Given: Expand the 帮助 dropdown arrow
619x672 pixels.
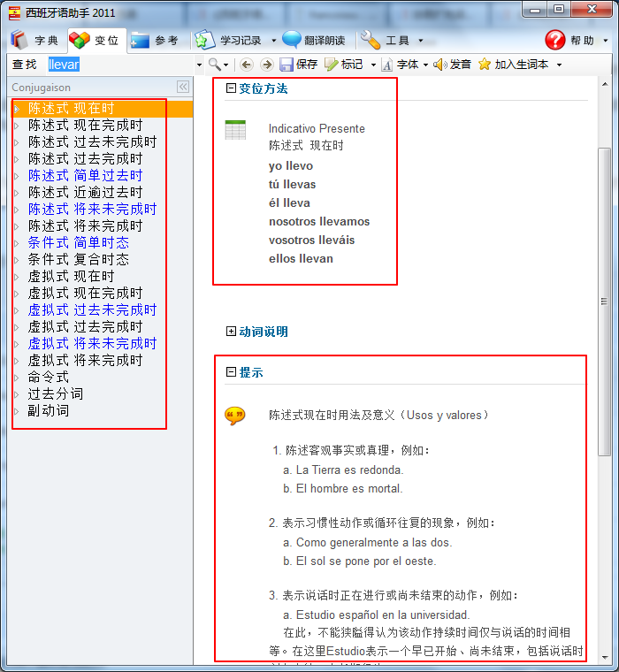Looking at the screenshot, I should (x=606, y=41).
